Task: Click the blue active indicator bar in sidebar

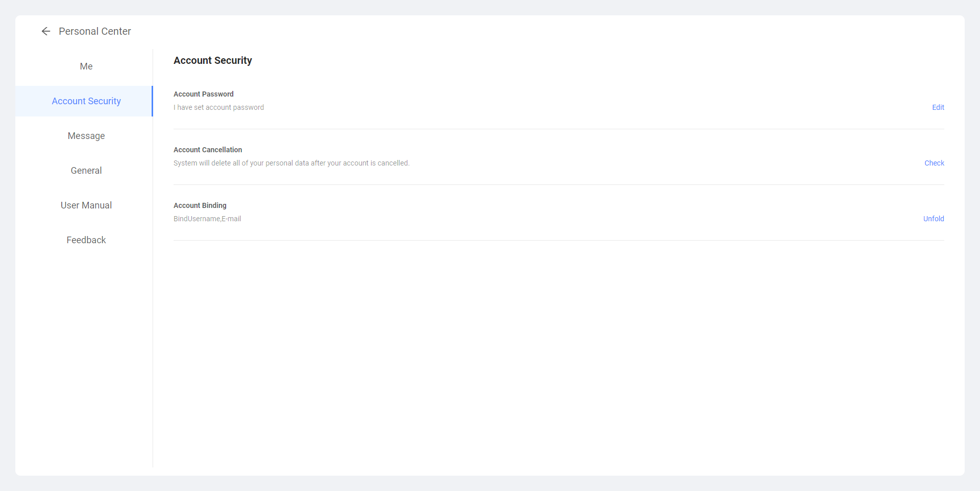Action: click(x=152, y=101)
